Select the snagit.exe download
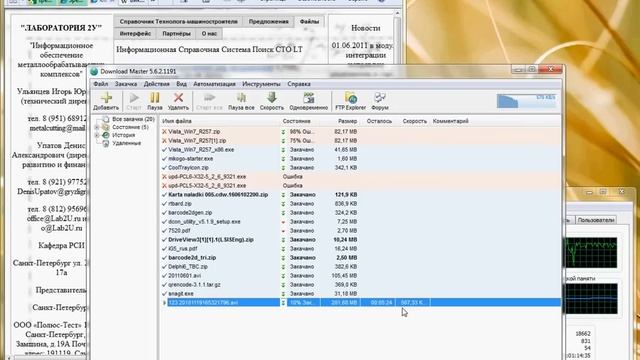 pos(360,293)
